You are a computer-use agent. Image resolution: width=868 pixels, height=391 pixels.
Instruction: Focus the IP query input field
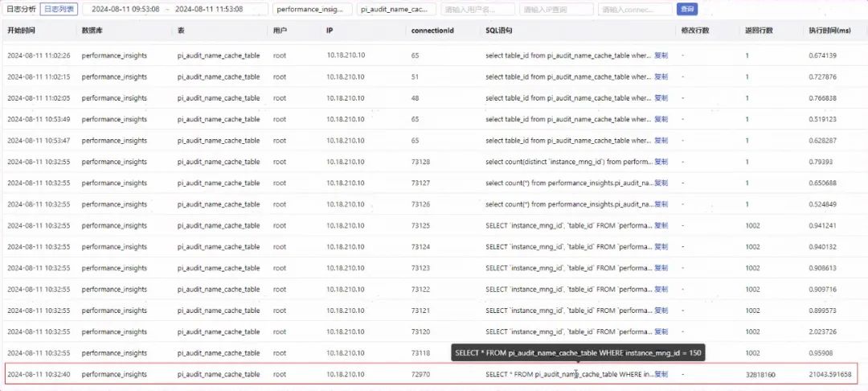pos(556,10)
